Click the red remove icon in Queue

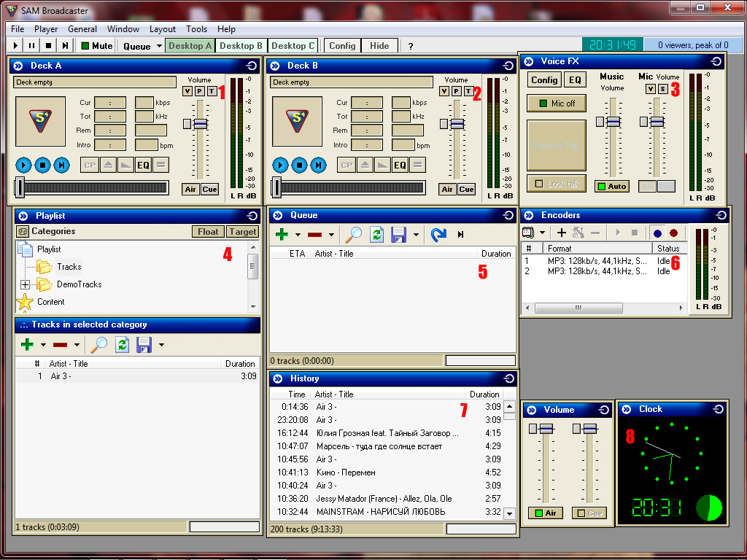point(314,235)
